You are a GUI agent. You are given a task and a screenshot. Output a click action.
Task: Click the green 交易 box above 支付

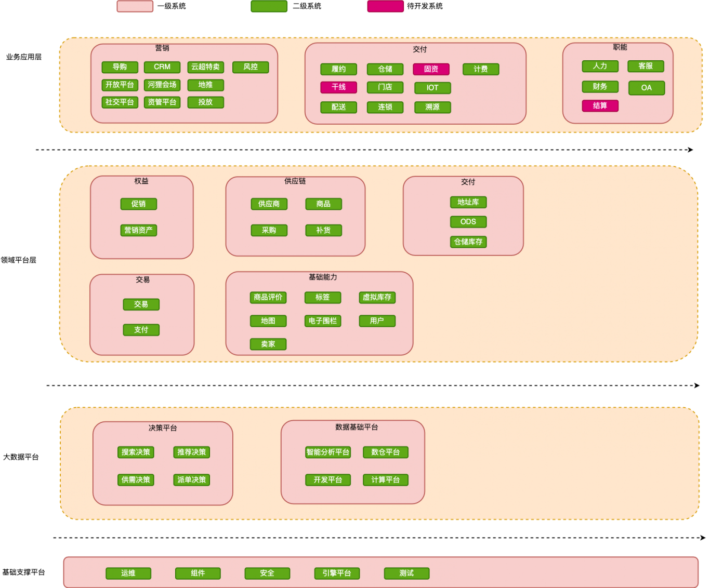tap(141, 304)
